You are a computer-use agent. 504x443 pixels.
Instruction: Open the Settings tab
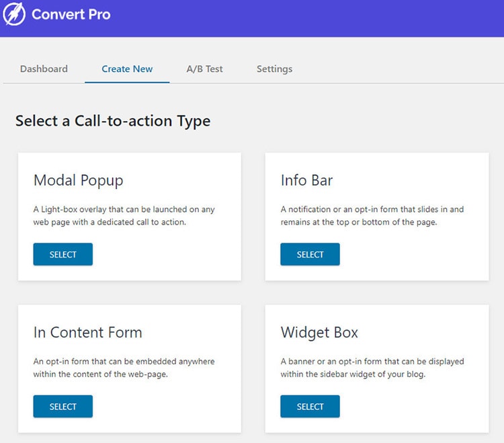pos(274,69)
